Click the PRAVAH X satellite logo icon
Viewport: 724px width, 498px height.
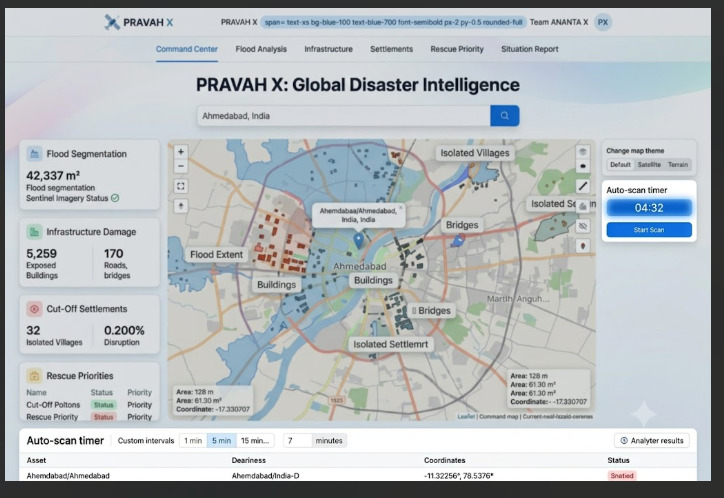click(x=112, y=22)
